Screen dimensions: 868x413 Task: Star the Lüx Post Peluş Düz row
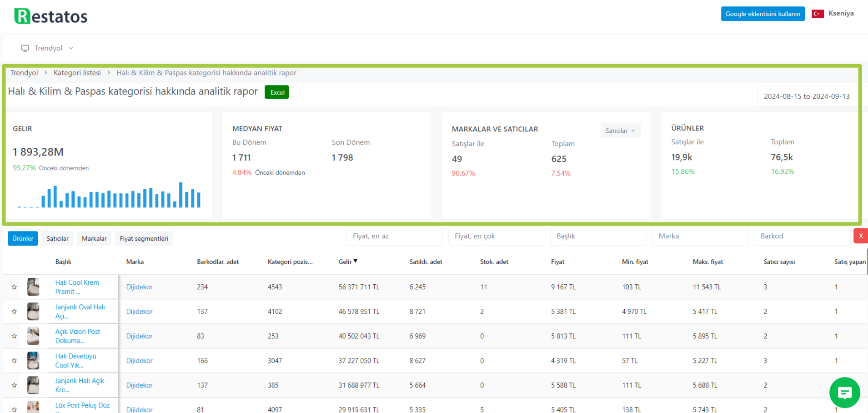(x=14, y=409)
